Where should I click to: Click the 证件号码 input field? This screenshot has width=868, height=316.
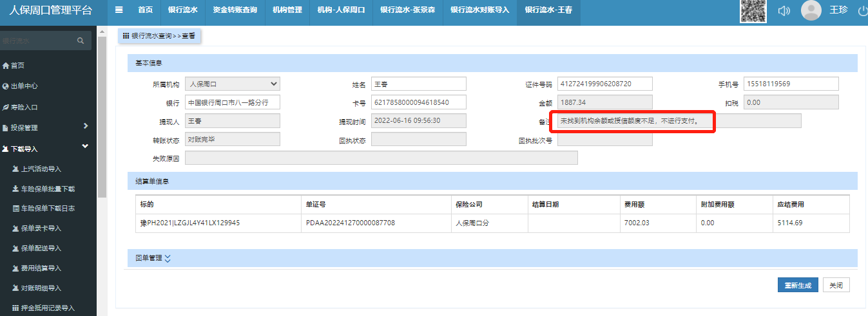[605, 84]
